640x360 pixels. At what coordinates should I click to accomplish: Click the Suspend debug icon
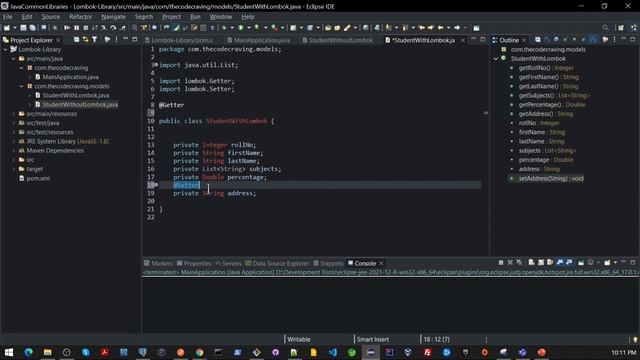[76, 28]
